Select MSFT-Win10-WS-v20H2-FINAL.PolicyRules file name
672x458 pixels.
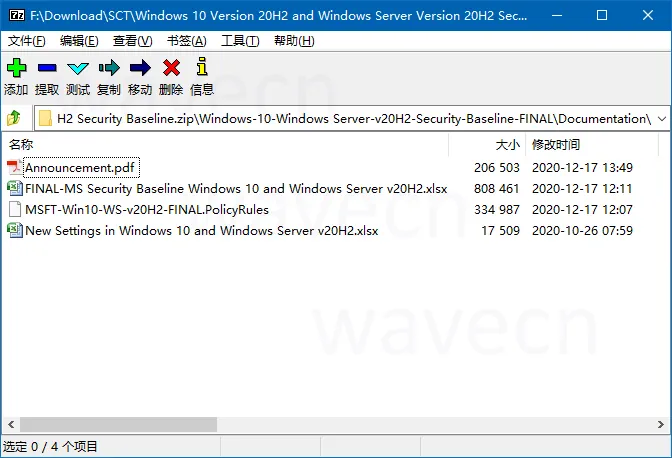tap(147, 210)
